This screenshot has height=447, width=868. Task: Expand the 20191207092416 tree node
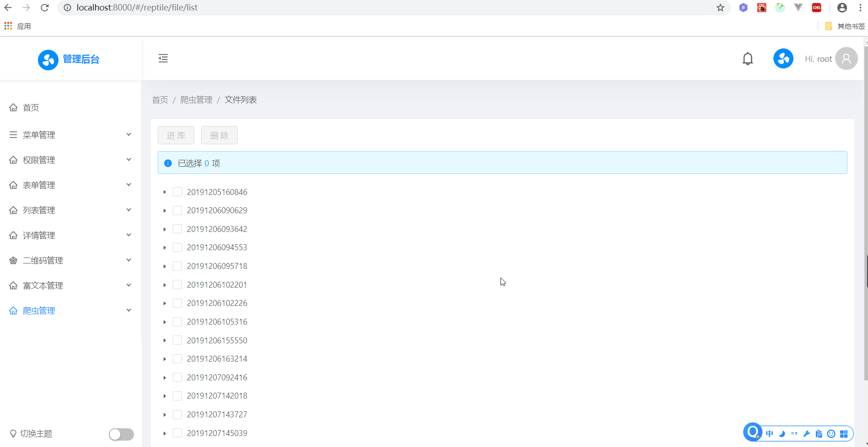coord(165,378)
